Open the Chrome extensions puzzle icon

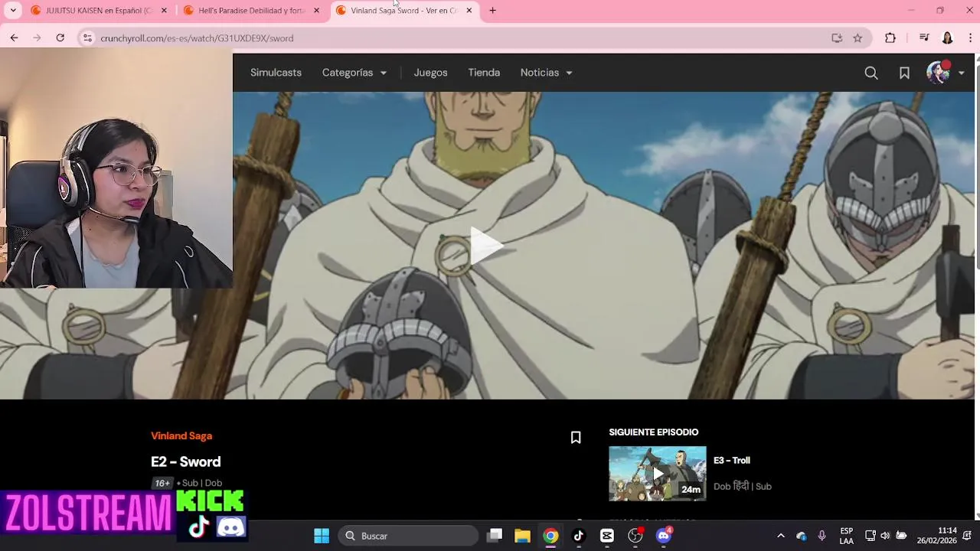[x=890, y=37]
